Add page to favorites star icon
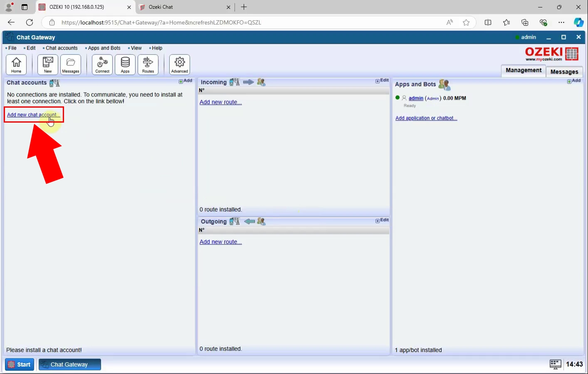Viewport: 588px width, 374px height. (x=466, y=22)
